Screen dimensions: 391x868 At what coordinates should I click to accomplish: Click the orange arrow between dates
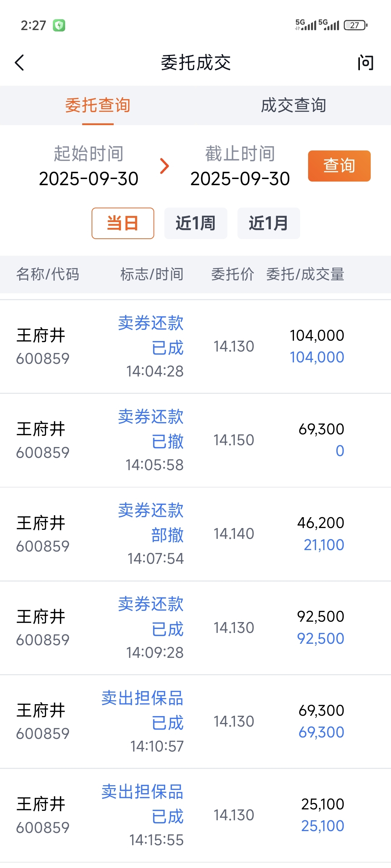pyautogui.click(x=164, y=166)
